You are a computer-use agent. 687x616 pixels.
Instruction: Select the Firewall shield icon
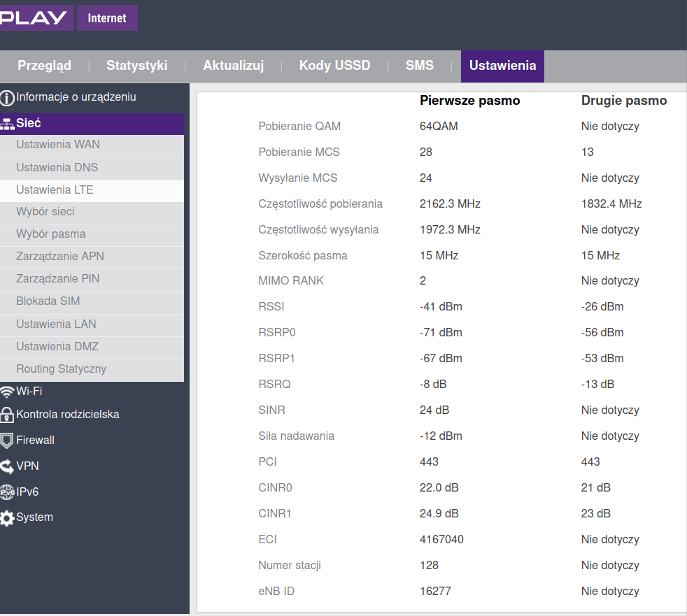pyautogui.click(x=8, y=440)
